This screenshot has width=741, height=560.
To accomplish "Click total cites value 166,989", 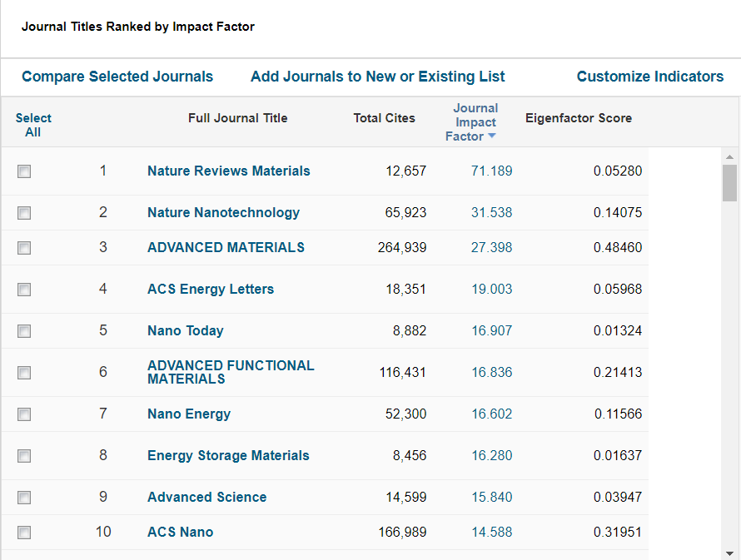I will pos(402,532).
